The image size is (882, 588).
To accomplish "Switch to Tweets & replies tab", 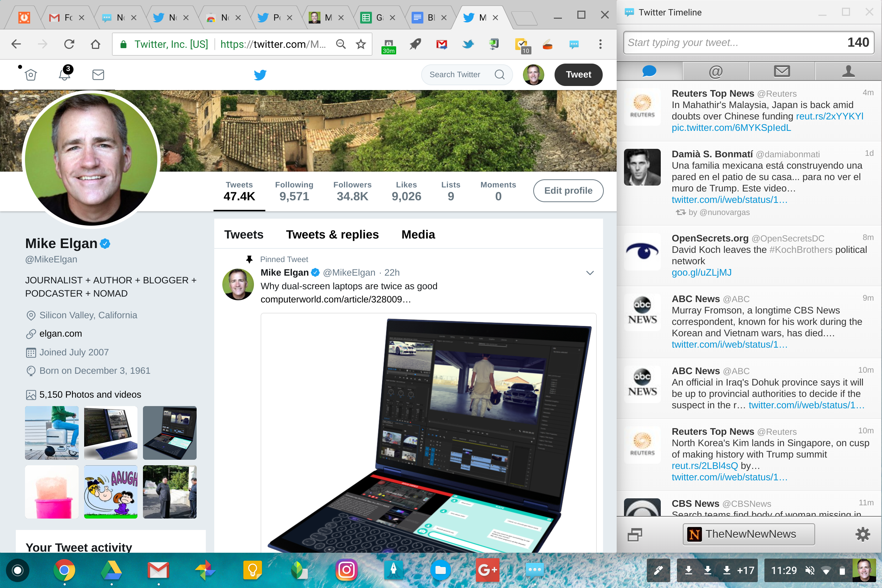I will tap(332, 234).
